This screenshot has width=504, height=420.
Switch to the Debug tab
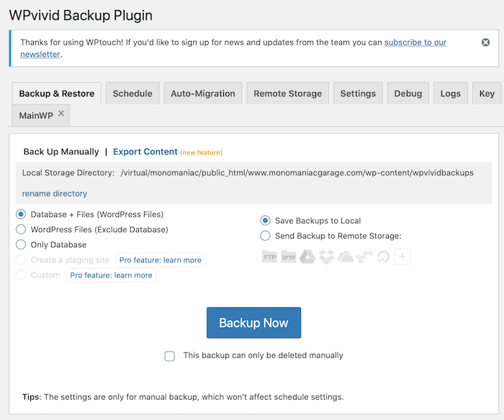408,94
